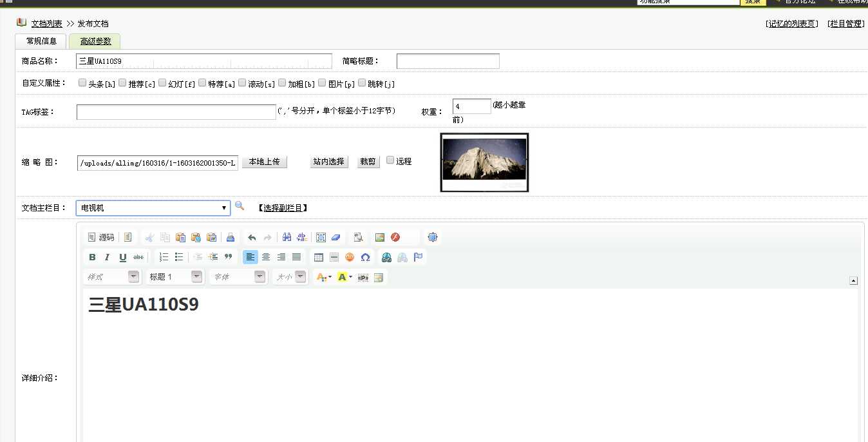Toggle Strikethrough formatting
868x442 pixels.
click(138, 257)
